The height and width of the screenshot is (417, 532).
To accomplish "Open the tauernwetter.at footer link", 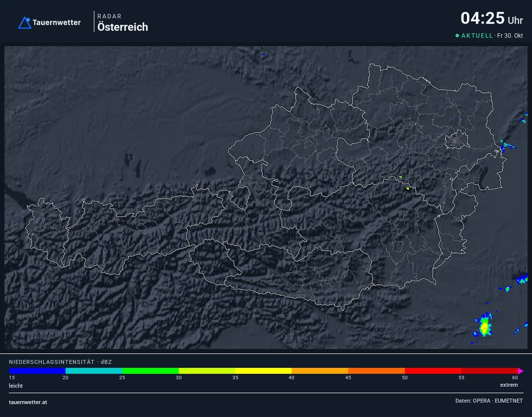I will pyautogui.click(x=28, y=403).
